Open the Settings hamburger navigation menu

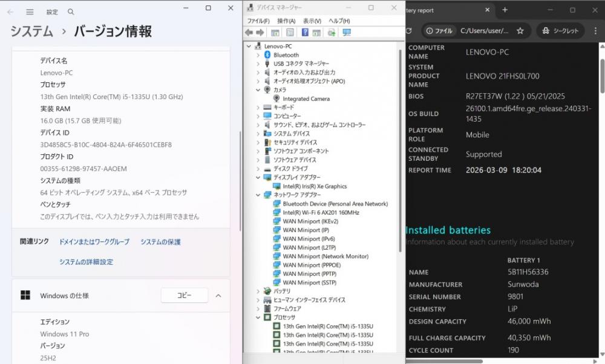coord(29,12)
